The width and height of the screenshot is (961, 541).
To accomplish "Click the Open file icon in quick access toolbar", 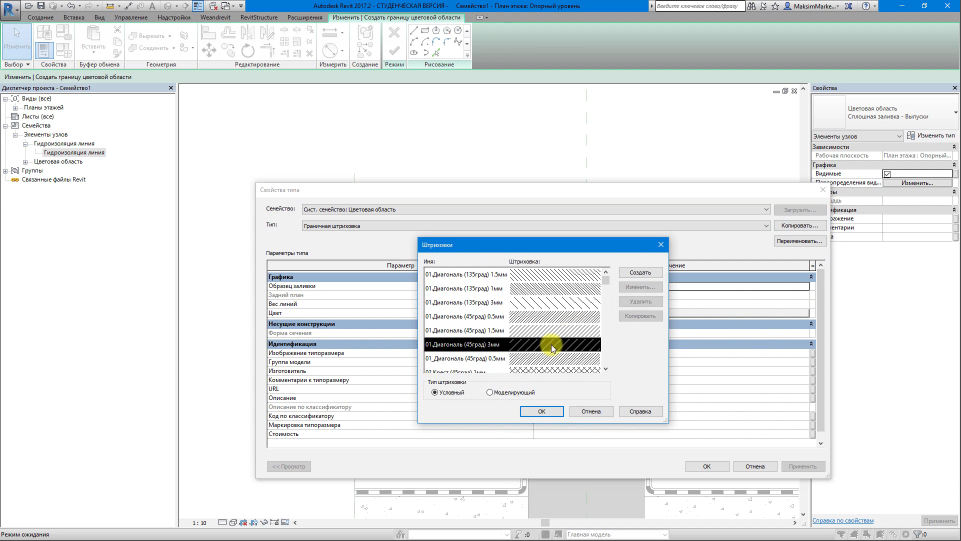I will 29,6.
